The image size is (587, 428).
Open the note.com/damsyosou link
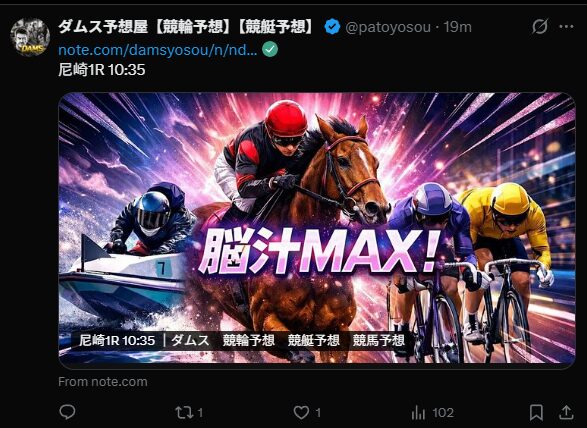point(158,50)
